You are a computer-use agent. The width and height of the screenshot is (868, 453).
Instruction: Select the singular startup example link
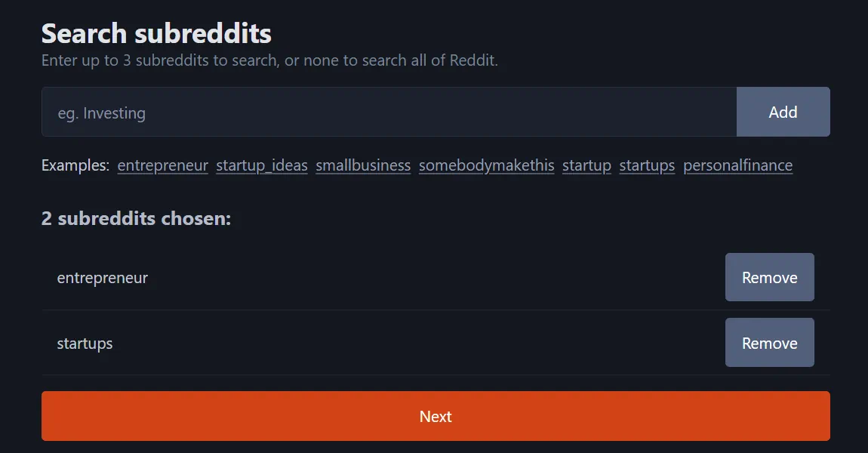tap(586, 165)
